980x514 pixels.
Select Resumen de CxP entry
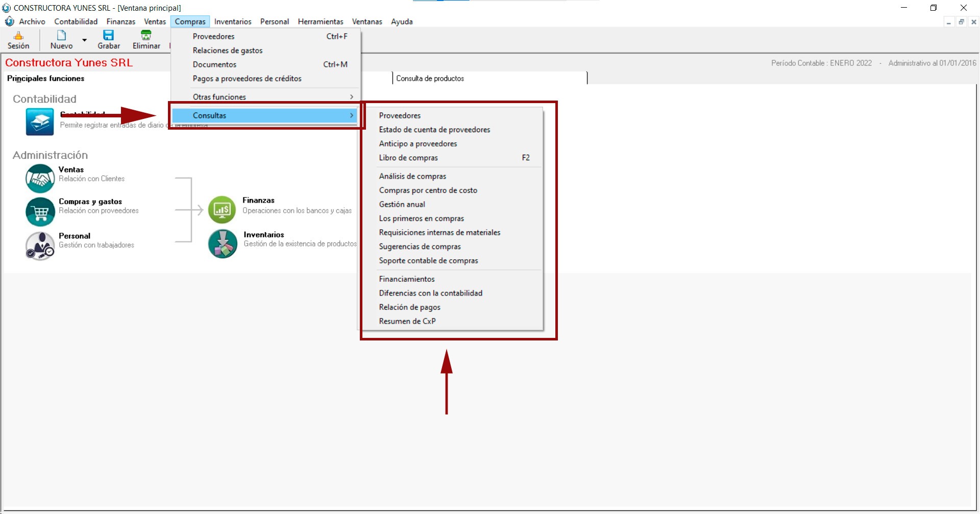click(407, 321)
